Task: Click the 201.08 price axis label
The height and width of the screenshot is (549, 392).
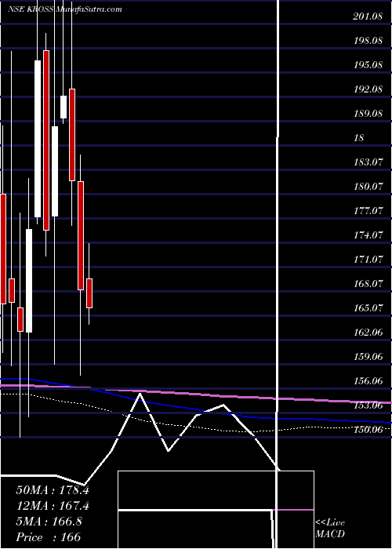Action: [367, 16]
